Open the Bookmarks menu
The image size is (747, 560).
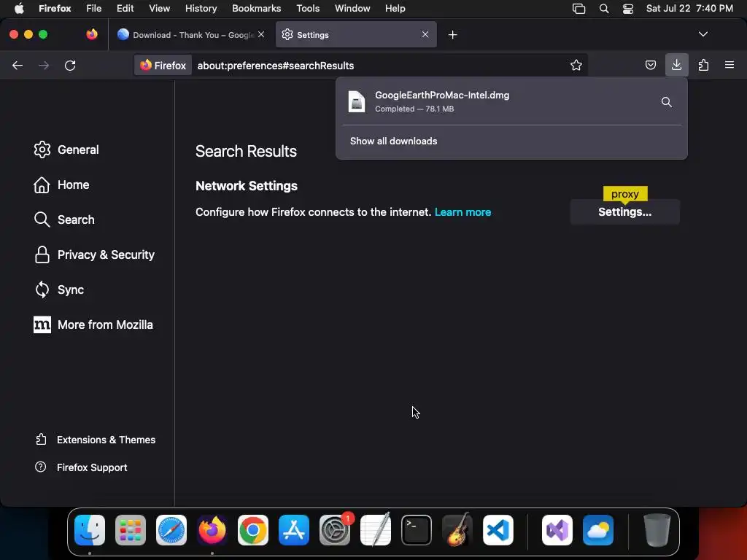point(256,9)
